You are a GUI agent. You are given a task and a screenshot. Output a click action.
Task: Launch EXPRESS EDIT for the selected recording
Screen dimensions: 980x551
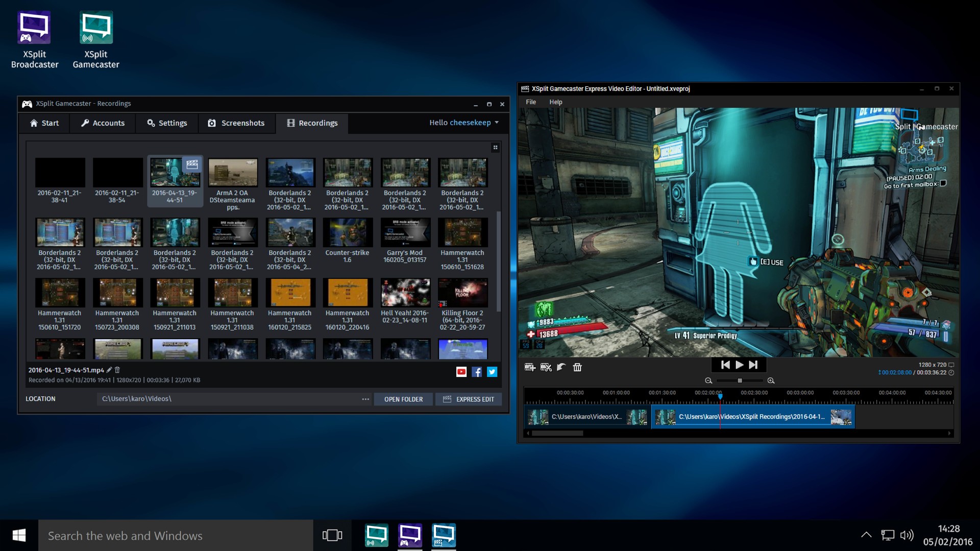469,399
